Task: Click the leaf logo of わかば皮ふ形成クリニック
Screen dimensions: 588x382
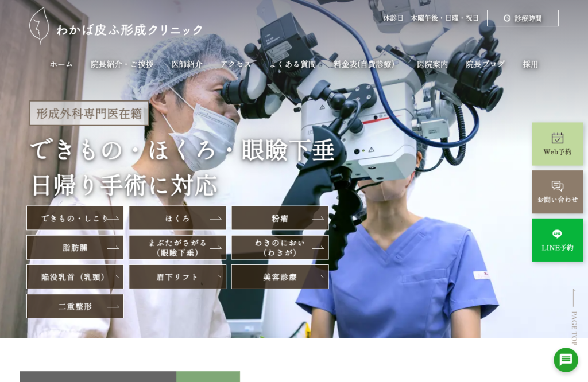Action: pyautogui.click(x=39, y=26)
